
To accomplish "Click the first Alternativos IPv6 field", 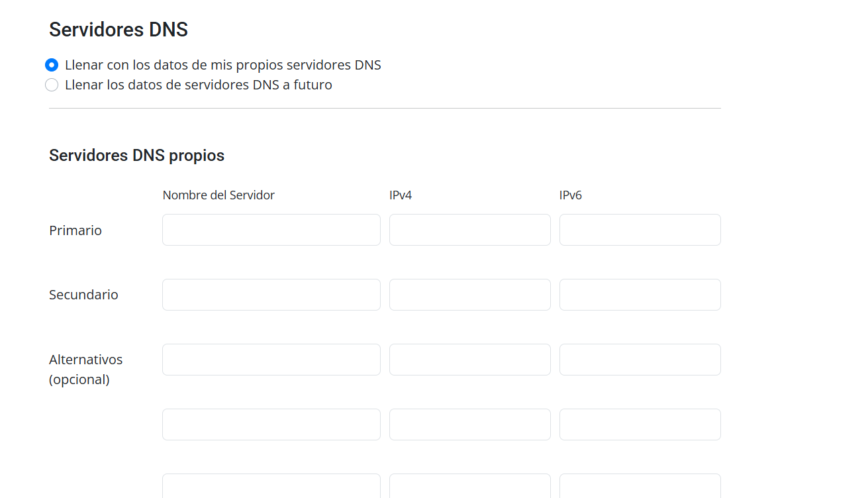I will tap(640, 360).
